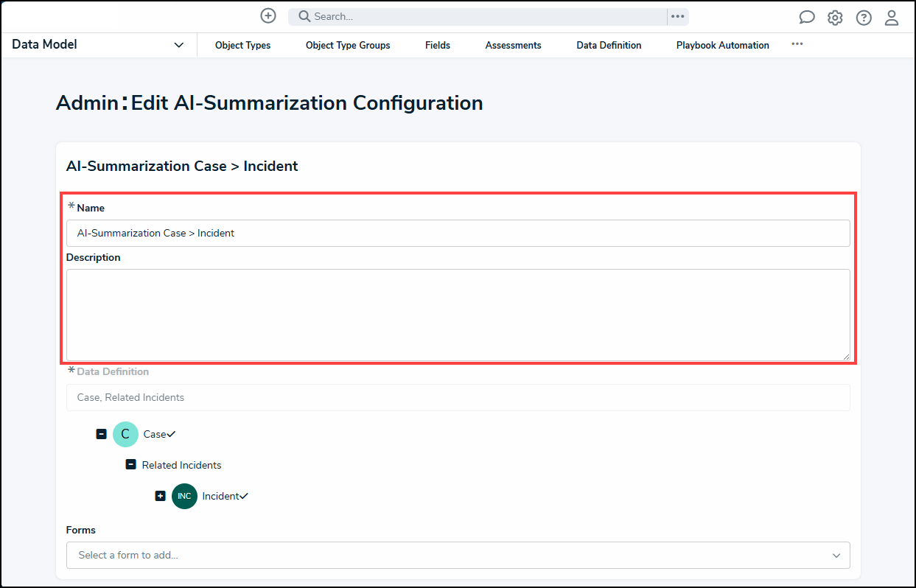Click the Incident INC object icon
Viewport: 916px width, 588px height.
(x=184, y=496)
